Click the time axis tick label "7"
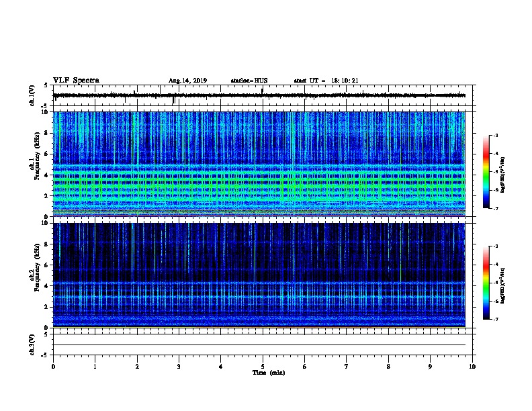Screen dimensions: 532x411 pos(347,366)
